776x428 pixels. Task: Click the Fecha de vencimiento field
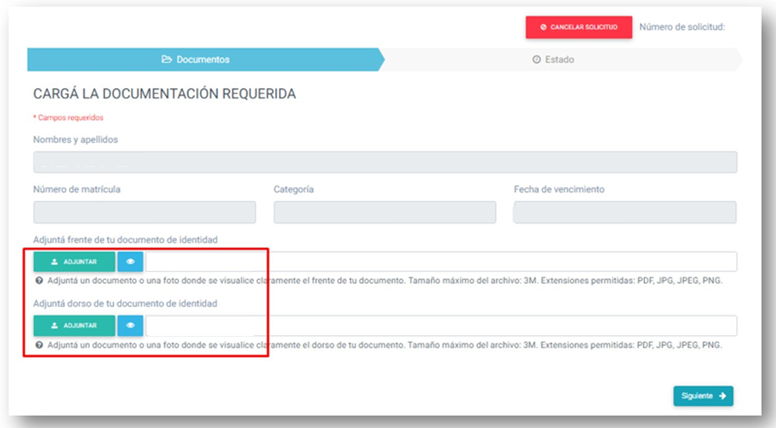[624, 212]
